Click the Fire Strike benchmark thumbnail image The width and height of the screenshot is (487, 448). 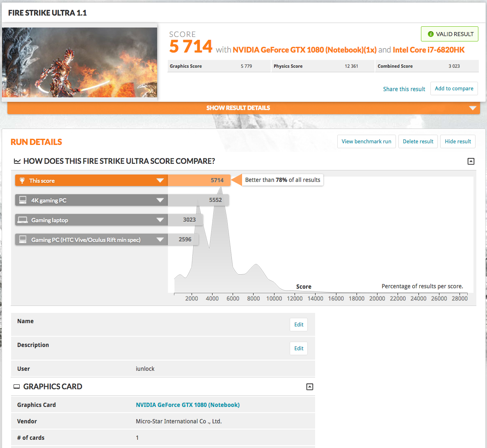point(80,62)
